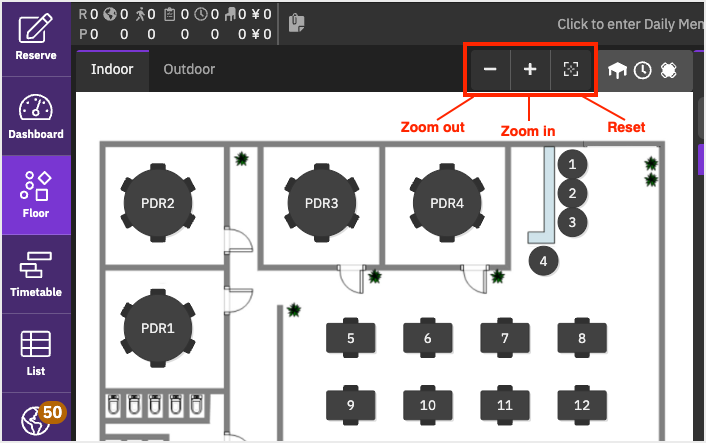Select round seat 4
This screenshot has width=706, height=443.
pyautogui.click(x=543, y=261)
